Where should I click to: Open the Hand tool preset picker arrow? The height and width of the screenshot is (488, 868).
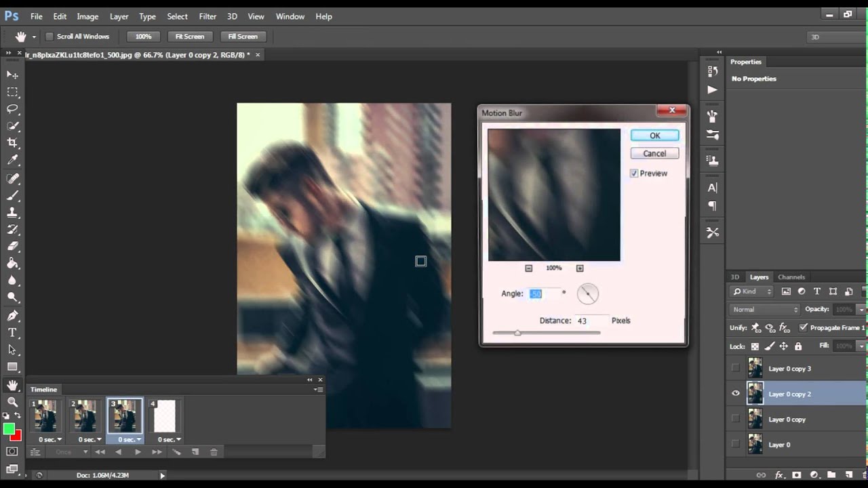tap(34, 37)
